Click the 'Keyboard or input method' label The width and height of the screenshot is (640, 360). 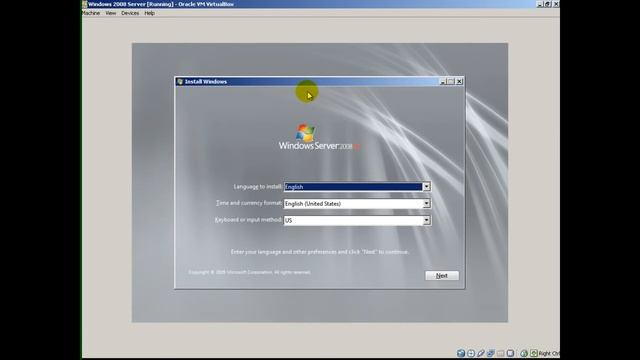pyautogui.click(x=248, y=220)
